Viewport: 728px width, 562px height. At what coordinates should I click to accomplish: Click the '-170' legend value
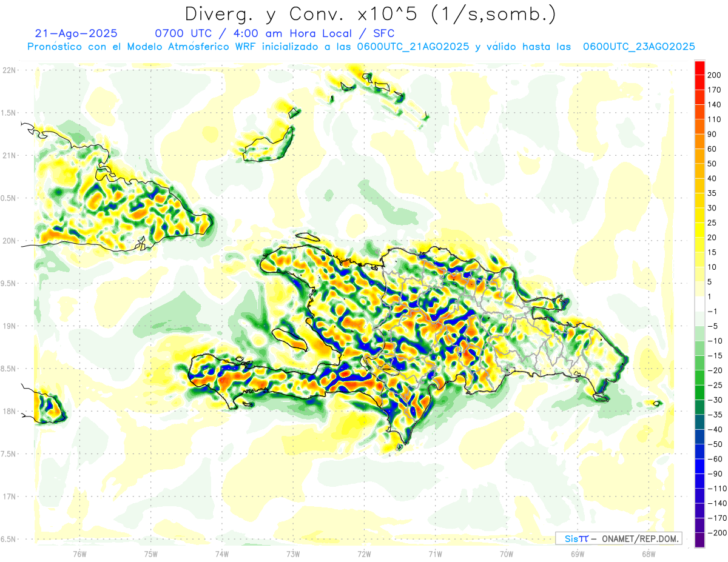point(718,518)
